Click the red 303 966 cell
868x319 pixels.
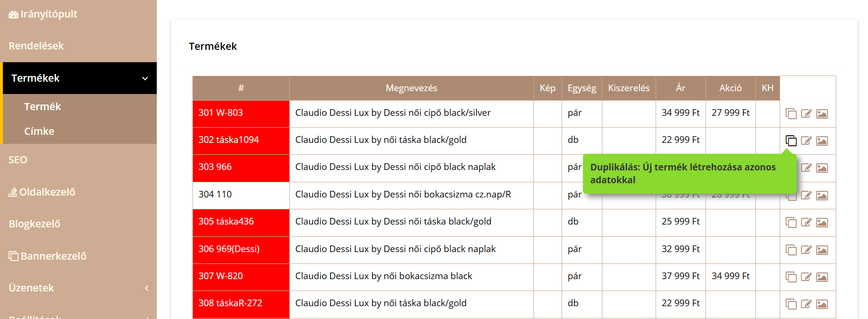tap(241, 168)
